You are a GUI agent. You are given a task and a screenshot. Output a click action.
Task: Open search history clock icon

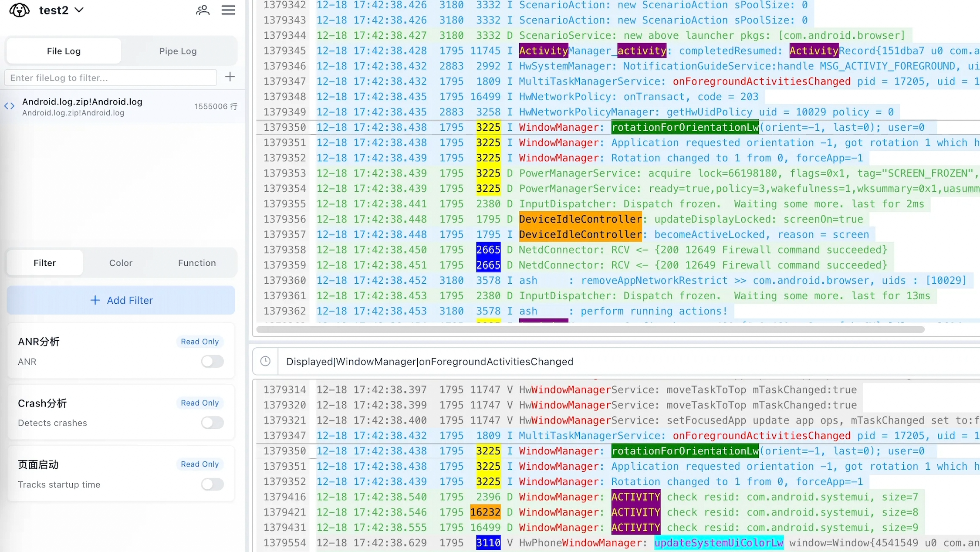tap(265, 361)
